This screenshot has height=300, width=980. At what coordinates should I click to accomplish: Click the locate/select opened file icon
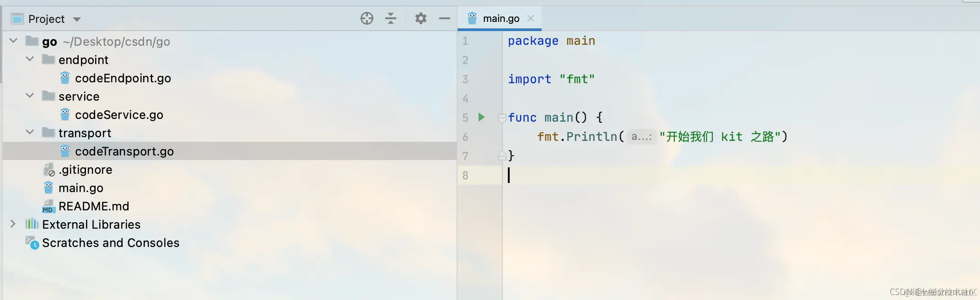(367, 19)
